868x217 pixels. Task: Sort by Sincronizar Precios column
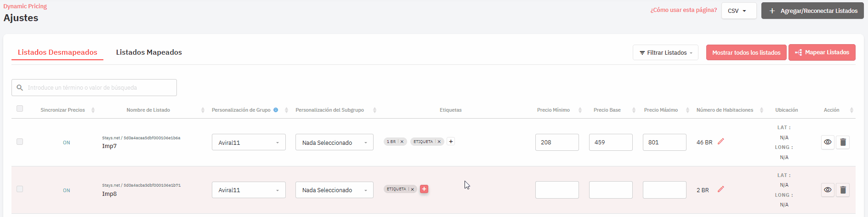tap(93, 110)
